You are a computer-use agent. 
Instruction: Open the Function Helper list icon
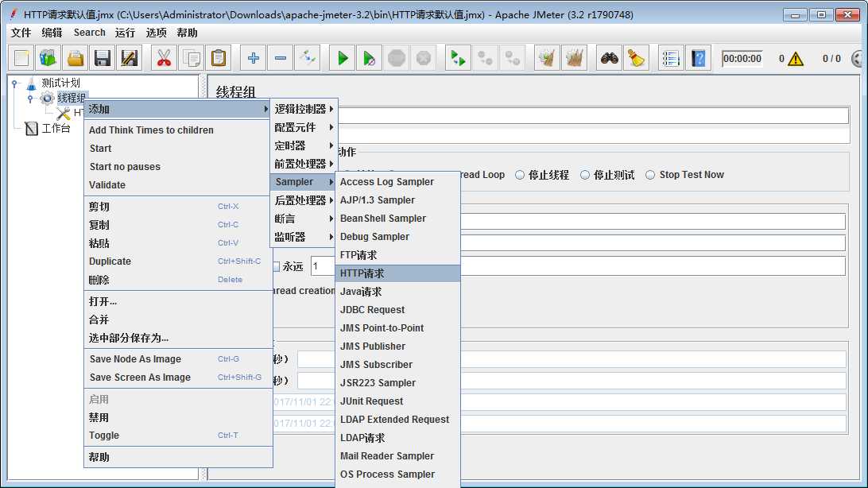tap(671, 58)
